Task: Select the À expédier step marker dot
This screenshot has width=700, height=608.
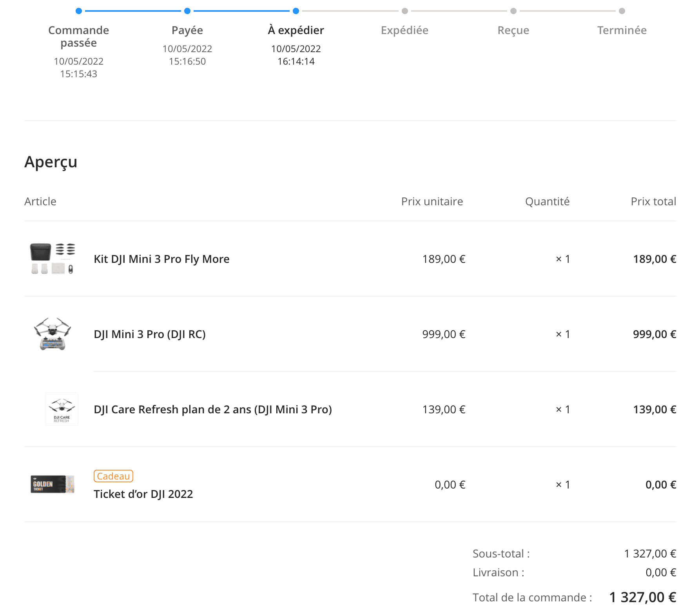Action: (296, 11)
